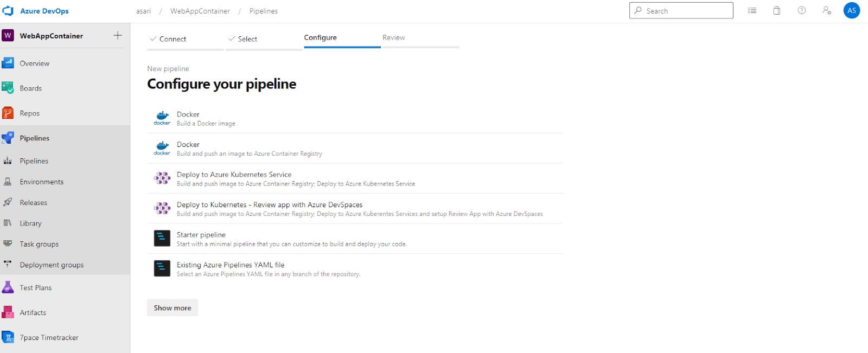
Task: Click the Task groups icon
Action: point(8,243)
